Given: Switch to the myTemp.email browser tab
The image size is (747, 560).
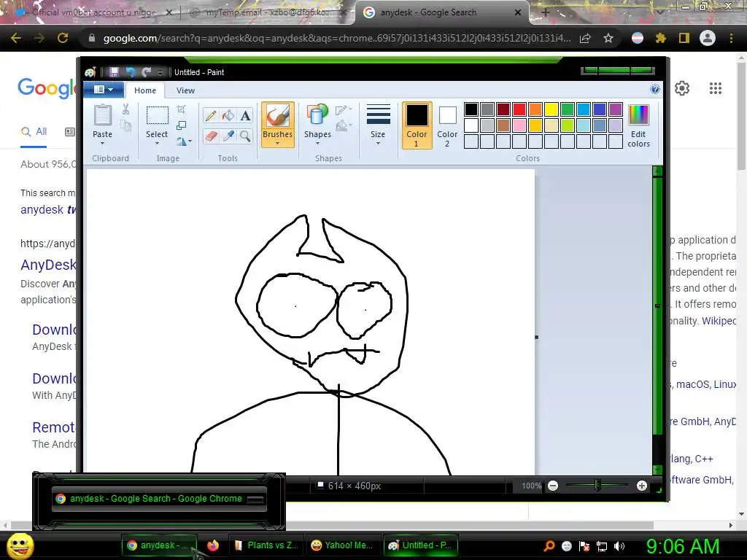Looking at the screenshot, I should click(x=267, y=12).
